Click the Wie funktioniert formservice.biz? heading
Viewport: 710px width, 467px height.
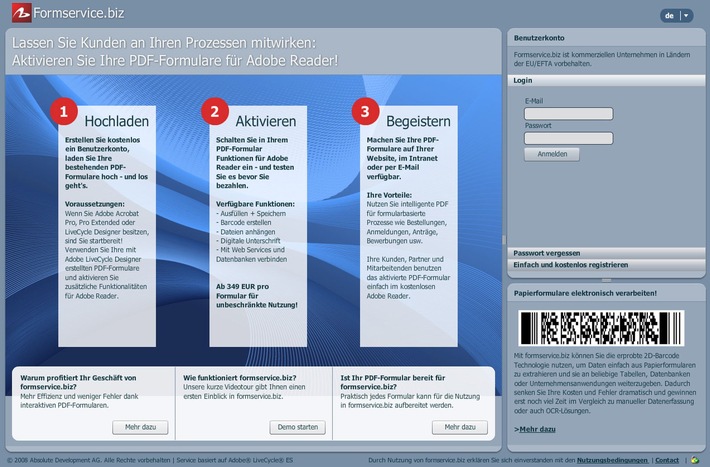pyautogui.click(x=240, y=378)
